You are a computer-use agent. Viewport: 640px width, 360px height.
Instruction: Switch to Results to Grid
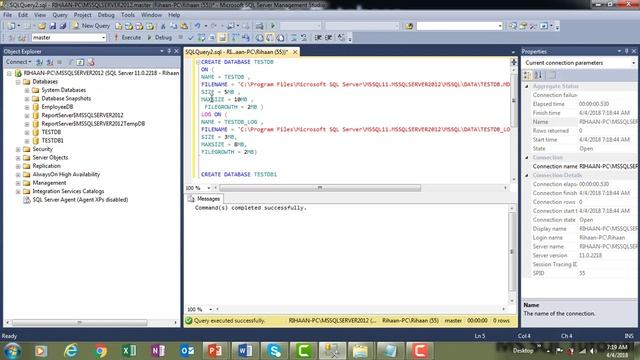pyautogui.click(x=270, y=38)
